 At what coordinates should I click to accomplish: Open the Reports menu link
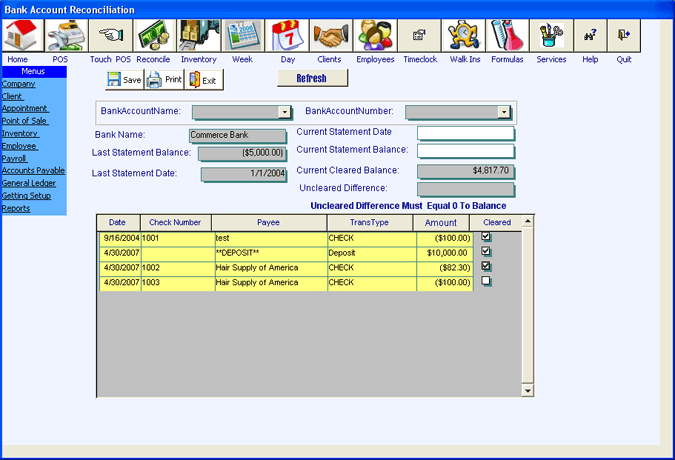[16, 208]
